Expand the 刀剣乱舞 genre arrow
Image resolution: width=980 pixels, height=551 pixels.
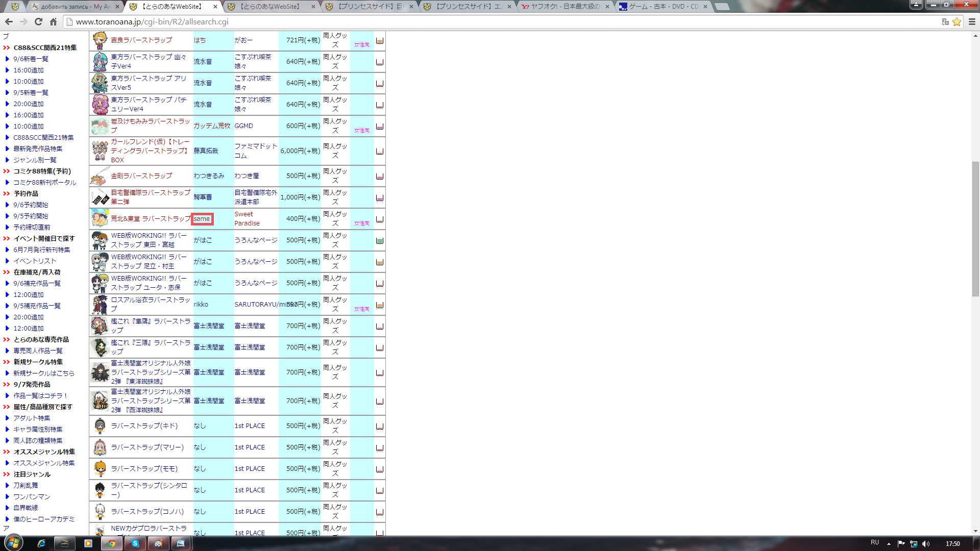[7, 486]
